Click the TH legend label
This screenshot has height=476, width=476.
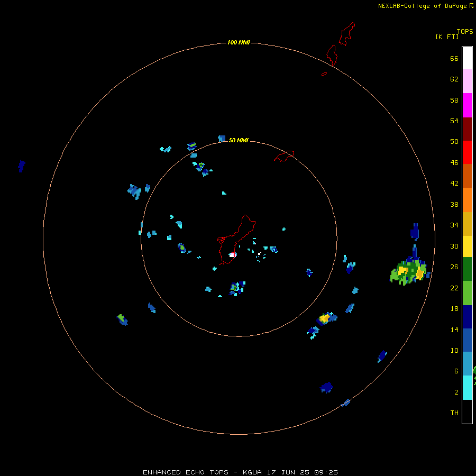click(454, 413)
